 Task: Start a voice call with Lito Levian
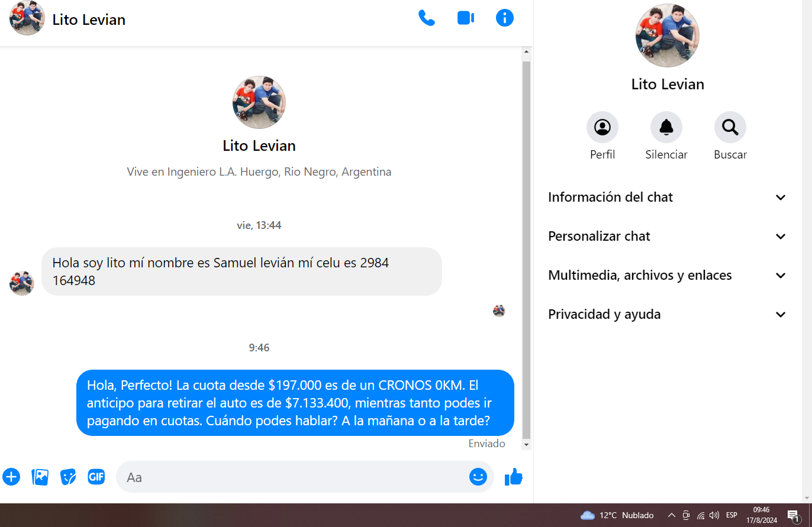click(426, 18)
